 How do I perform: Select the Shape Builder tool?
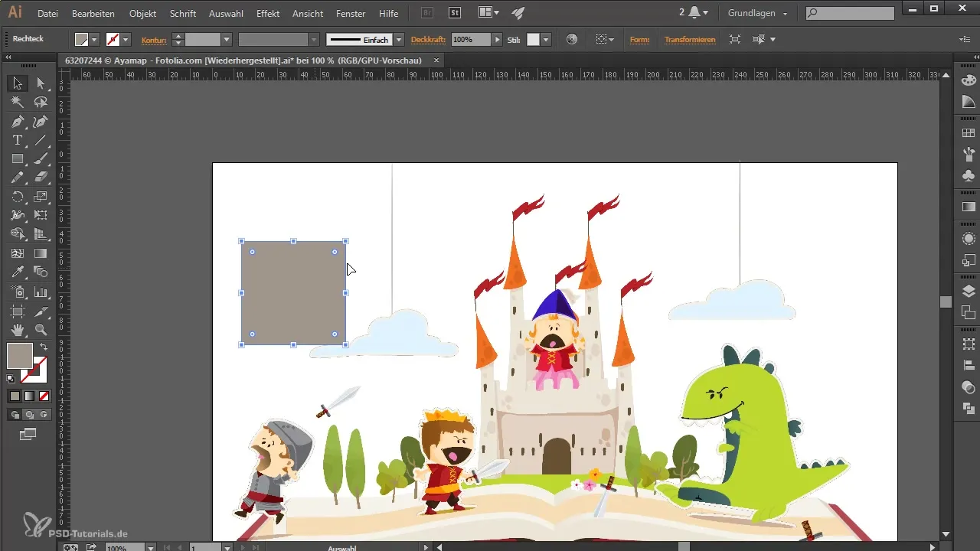tap(17, 234)
